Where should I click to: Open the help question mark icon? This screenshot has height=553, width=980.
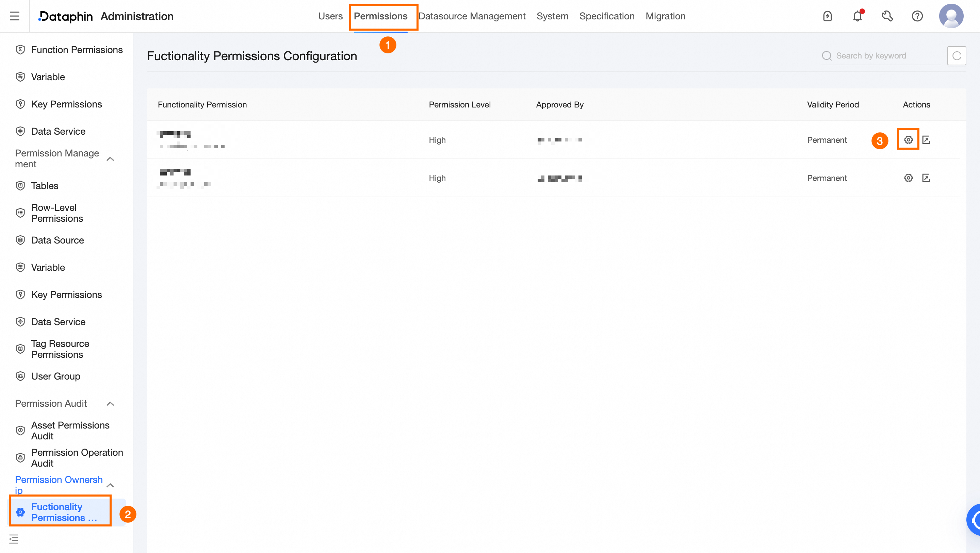pyautogui.click(x=917, y=16)
